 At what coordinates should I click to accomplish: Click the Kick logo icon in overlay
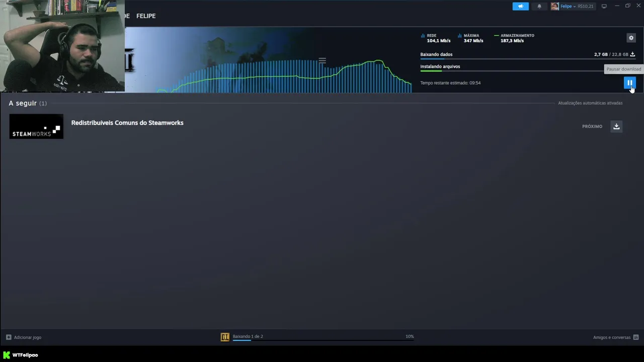(x=7, y=355)
